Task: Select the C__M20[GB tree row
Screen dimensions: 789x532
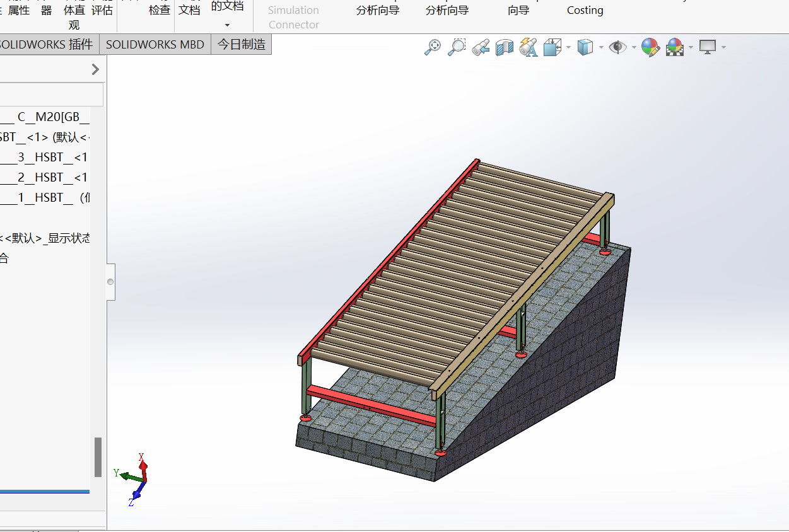Action: (x=45, y=117)
